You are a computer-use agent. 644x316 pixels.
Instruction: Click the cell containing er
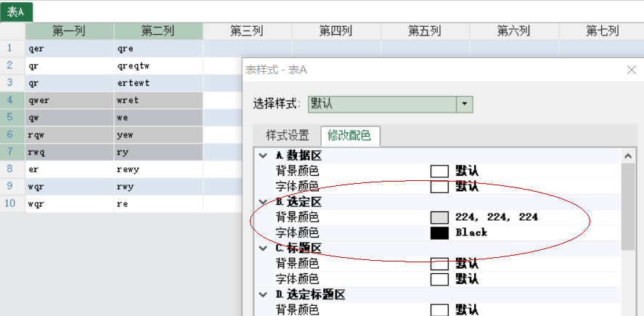tap(70, 169)
